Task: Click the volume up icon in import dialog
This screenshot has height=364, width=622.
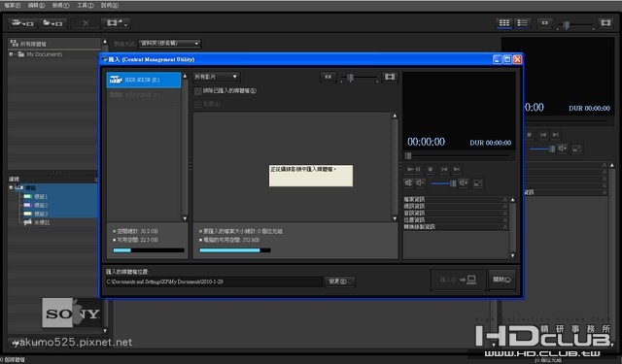Action: tap(464, 183)
